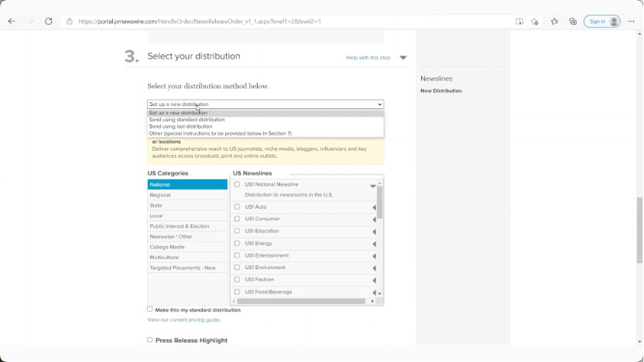The image size is (644, 362).
Task: Toggle the Press Release Highlight checkbox
Action: [150, 340]
